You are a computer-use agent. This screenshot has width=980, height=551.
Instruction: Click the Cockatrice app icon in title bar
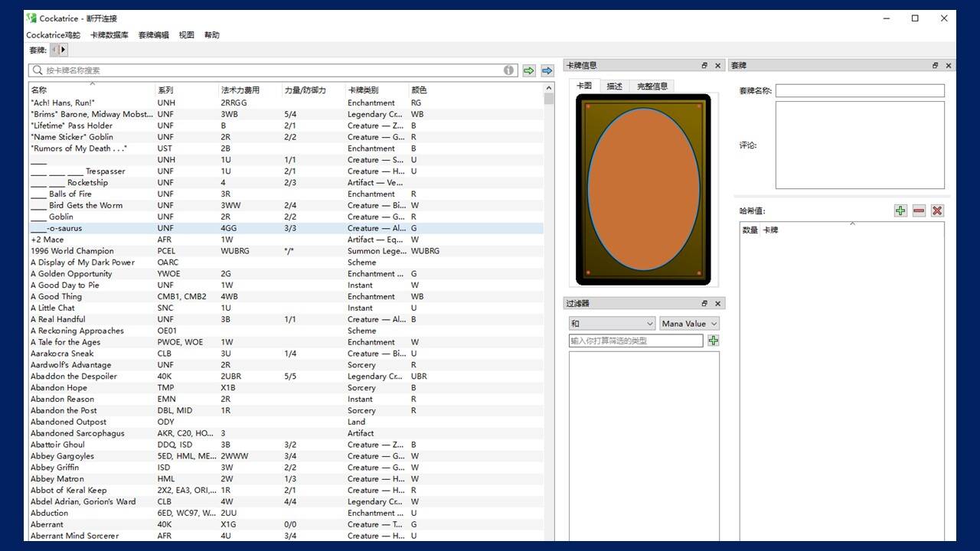(x=31, y=18)
